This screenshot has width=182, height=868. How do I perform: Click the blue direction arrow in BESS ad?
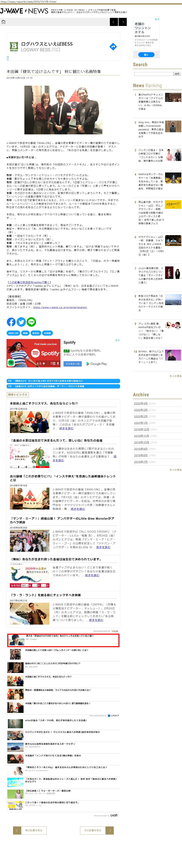click(113, 47)
